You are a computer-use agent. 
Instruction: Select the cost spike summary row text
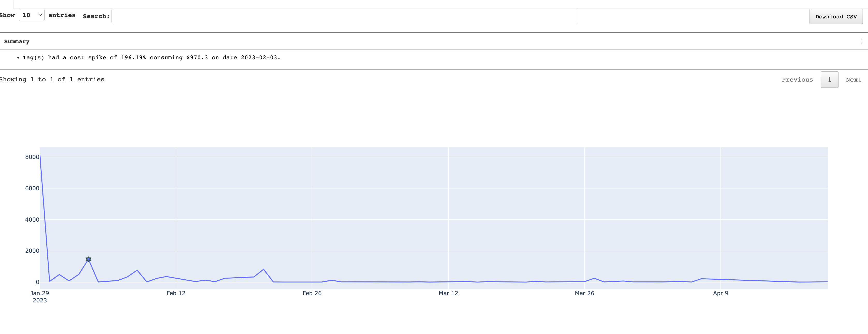point(151,58)
